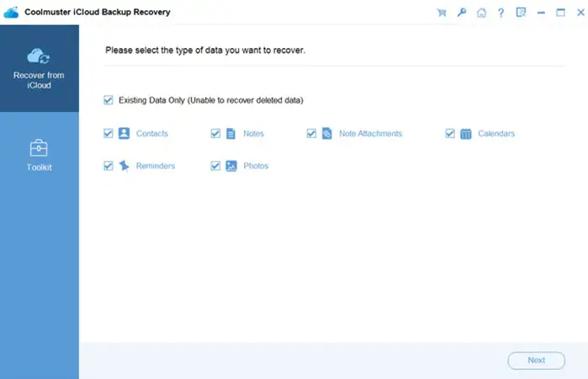The width and height of the screenshot is (588, 379).
Task: Click the Photos picture icon
Action: pyautogui.click(x=231, y=166)
